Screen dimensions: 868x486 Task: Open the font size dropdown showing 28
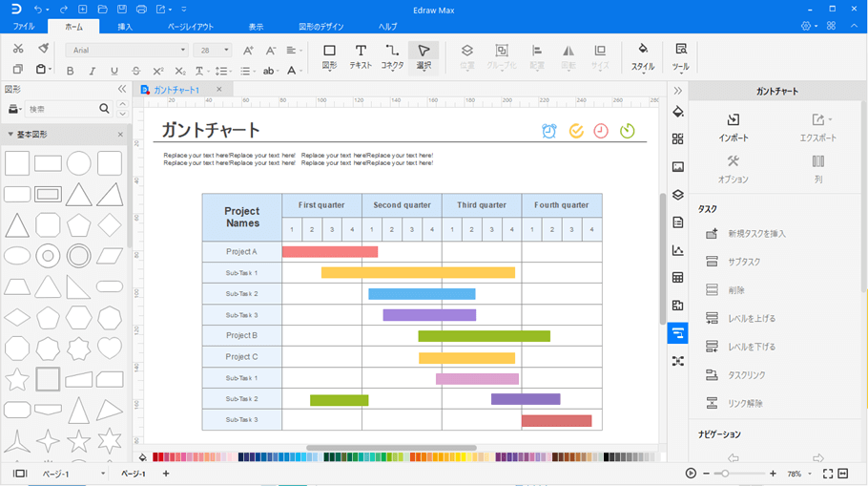pyautogui.click(x=213, y=50)
